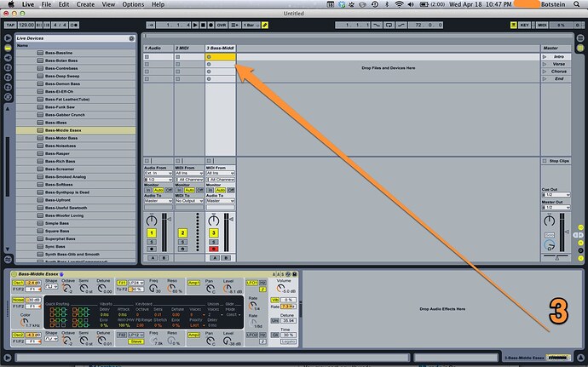The height and width of the screenshot is (367, 588).
Task: Toggle the Draw Mode pencil button
Action: (265, 25)
